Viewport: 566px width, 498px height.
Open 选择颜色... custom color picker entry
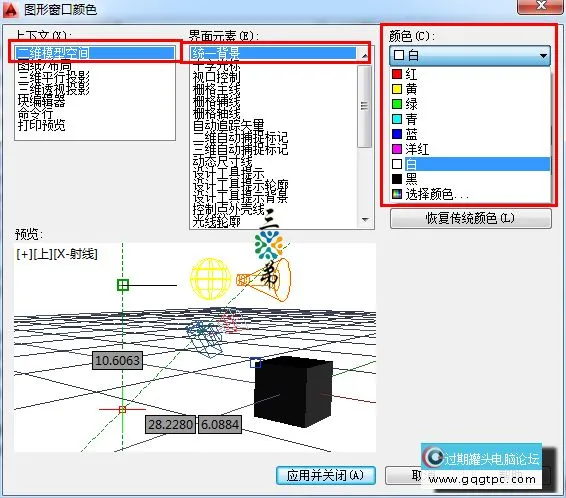(471, 195)
